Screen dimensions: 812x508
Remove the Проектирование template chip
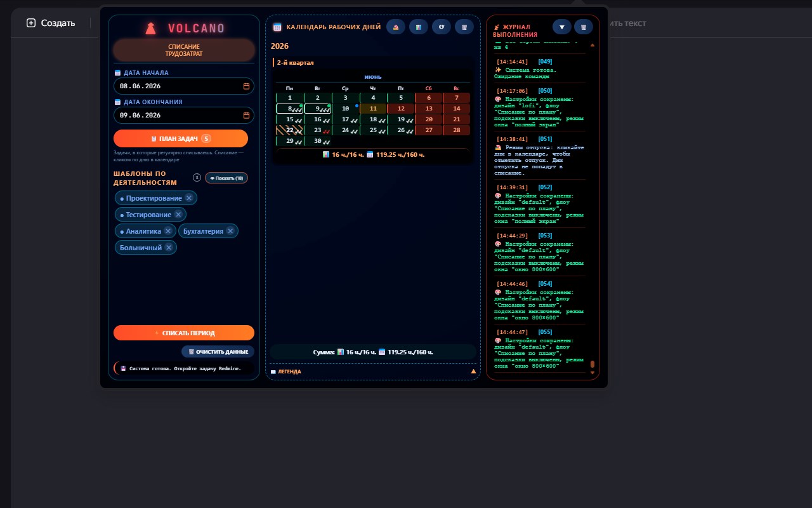tap(188, 198)
